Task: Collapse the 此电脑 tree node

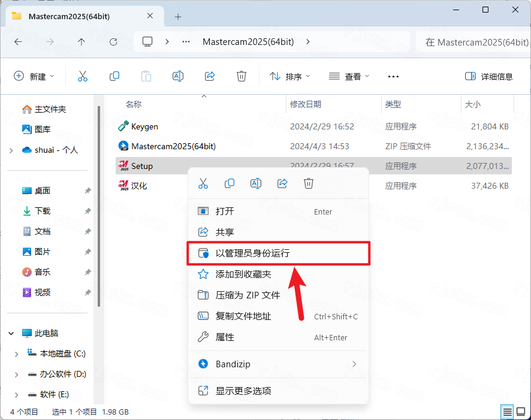Action: click(11, 333)
